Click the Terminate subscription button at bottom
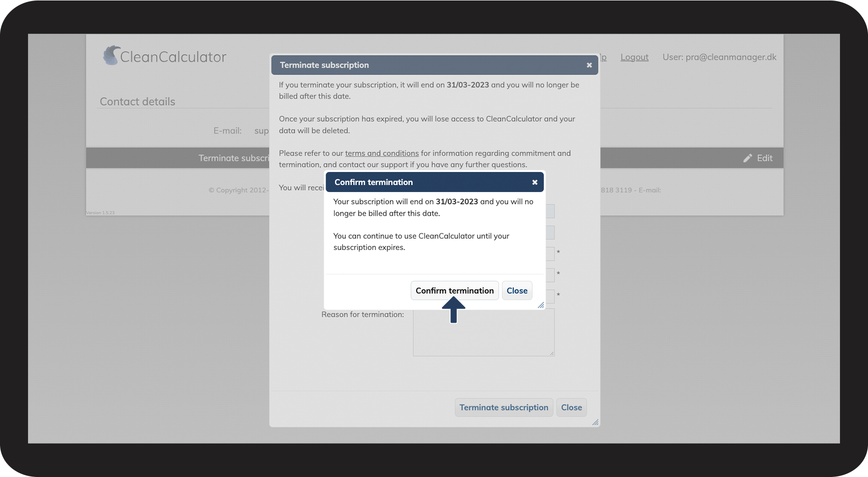Viewport: 868px width, 477px height. pyautogui.click(x=504, y=408)
